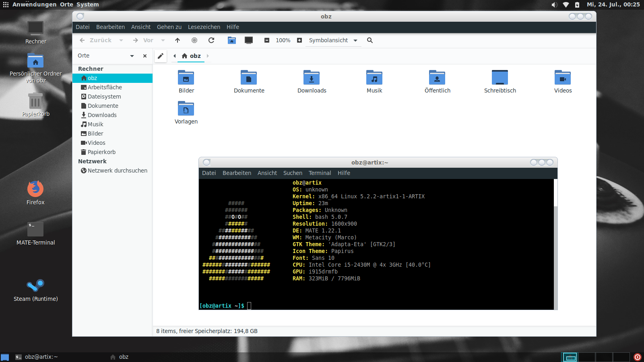Stop loading the current folder

click(x=194, y=40)
